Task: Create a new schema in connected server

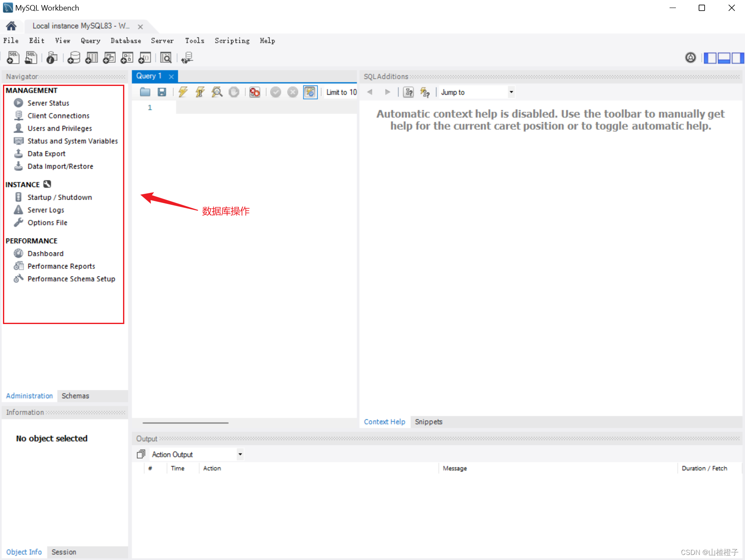Action: 74,58
